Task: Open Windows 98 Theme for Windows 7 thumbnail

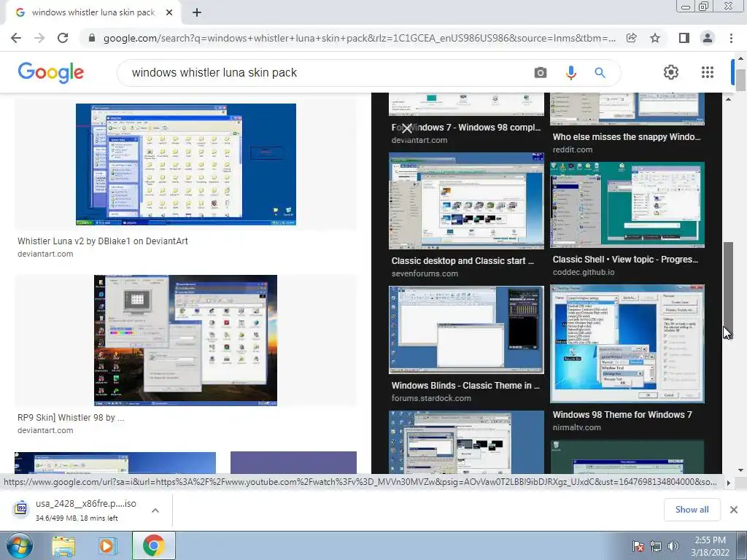Action: tap(627, 344)
